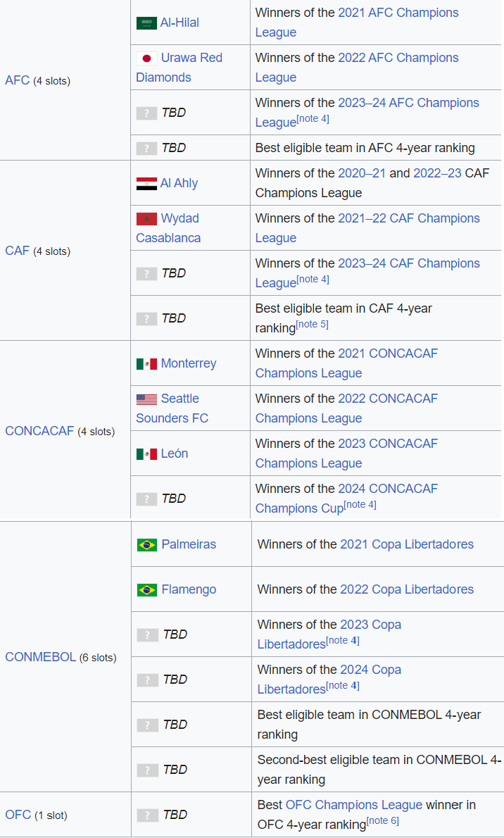Click the Morocco flag beside Wydad Casablanca
The height and width of the screenshot is (838, 504).
coord(146,219)
